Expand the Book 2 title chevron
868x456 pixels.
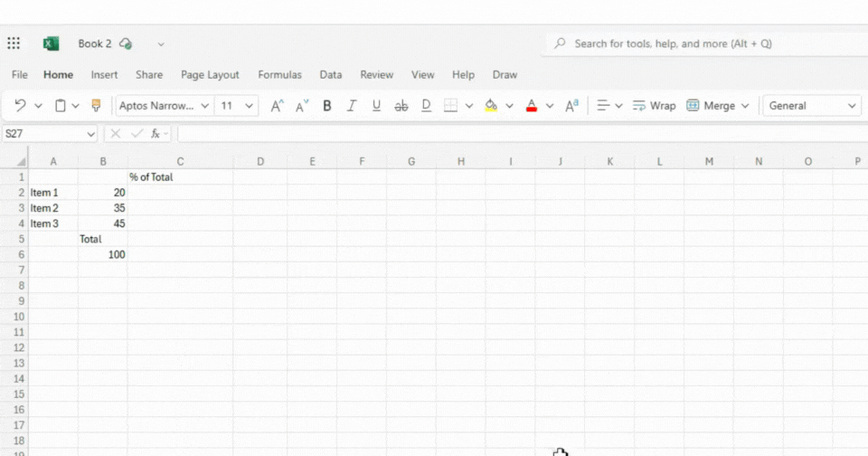[x=161, y=43]
